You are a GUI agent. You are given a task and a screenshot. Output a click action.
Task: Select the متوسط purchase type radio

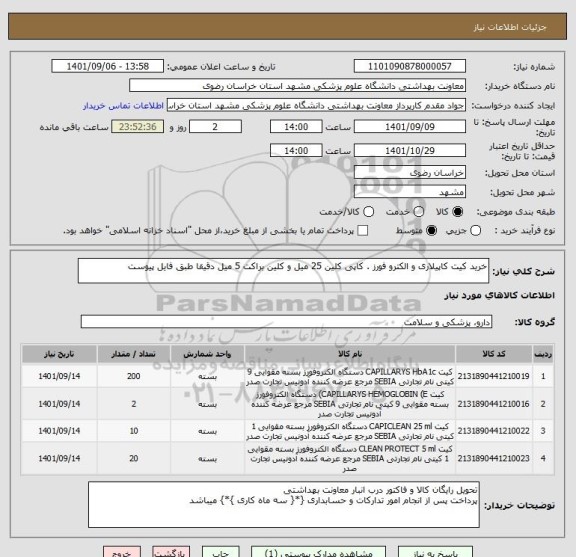click(x=431, y=231)
